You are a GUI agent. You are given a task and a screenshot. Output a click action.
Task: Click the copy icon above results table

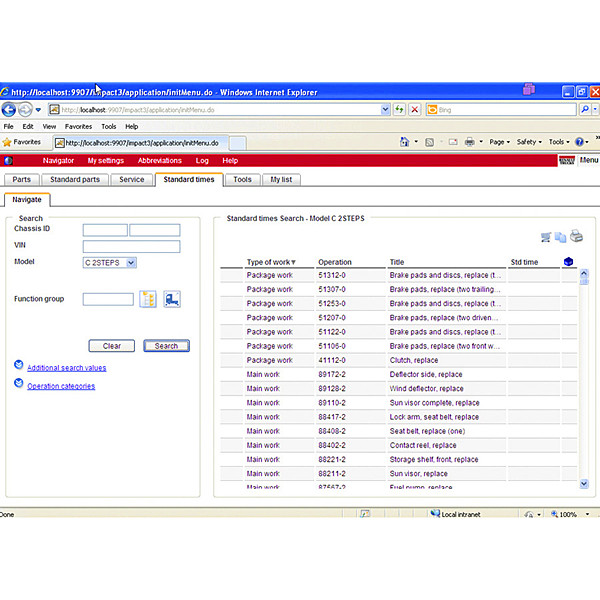[x=560, y=237]
